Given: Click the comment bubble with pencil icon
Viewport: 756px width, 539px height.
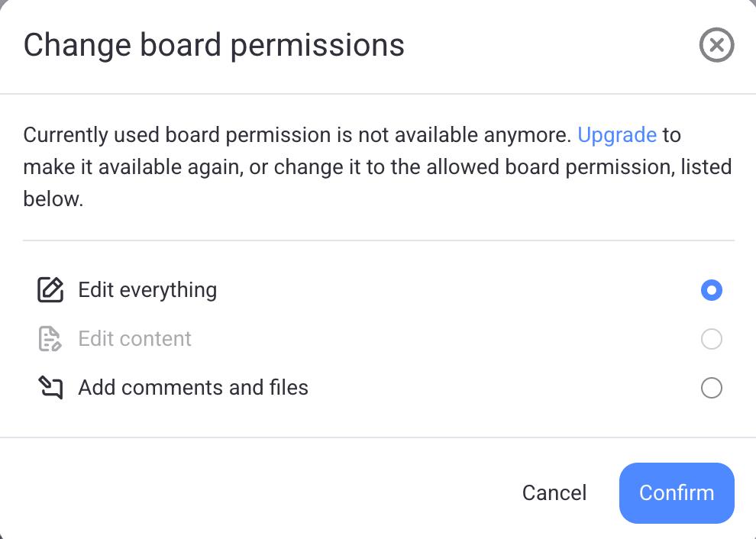Looking at the screenshot, I should [50, 387].
